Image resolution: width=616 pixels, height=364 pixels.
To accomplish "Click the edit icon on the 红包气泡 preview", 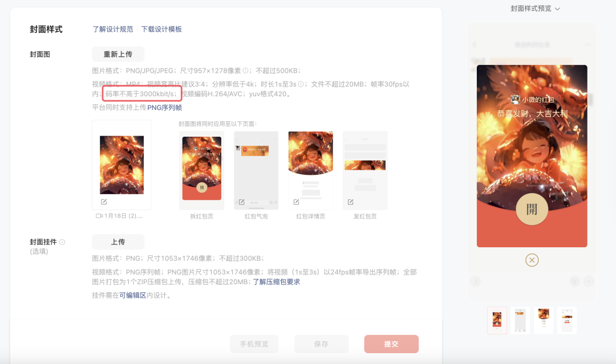I will (242, 202).
